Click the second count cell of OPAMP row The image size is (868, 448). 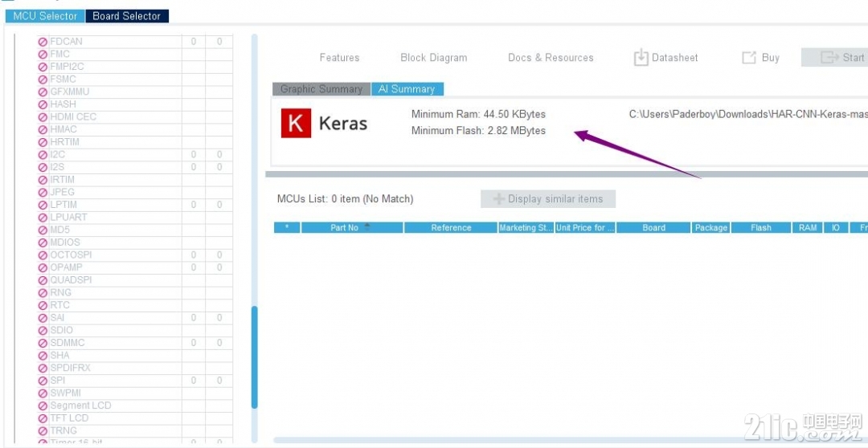coord(219,267)
